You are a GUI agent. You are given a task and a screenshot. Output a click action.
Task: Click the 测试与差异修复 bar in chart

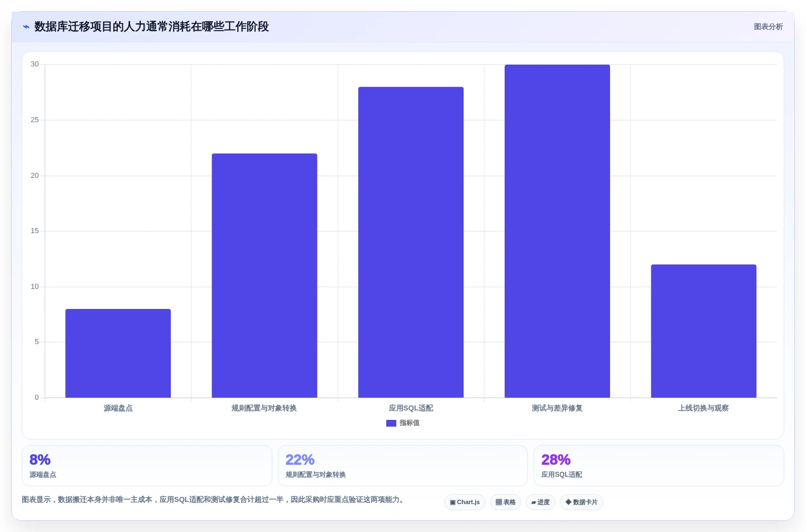[x=557, y=231]
